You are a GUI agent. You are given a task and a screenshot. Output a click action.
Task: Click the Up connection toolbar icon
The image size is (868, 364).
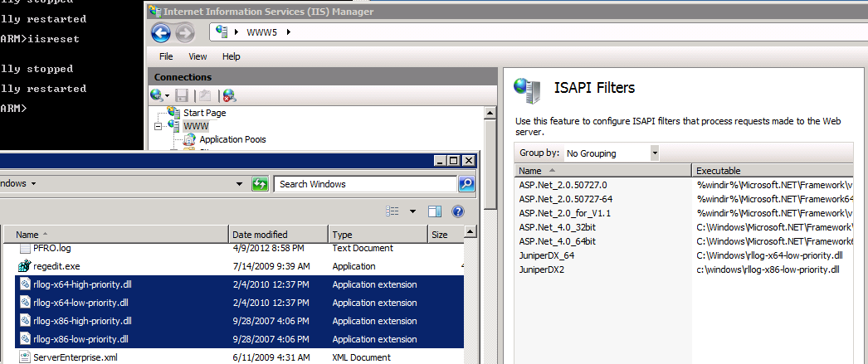coord(205,95)
